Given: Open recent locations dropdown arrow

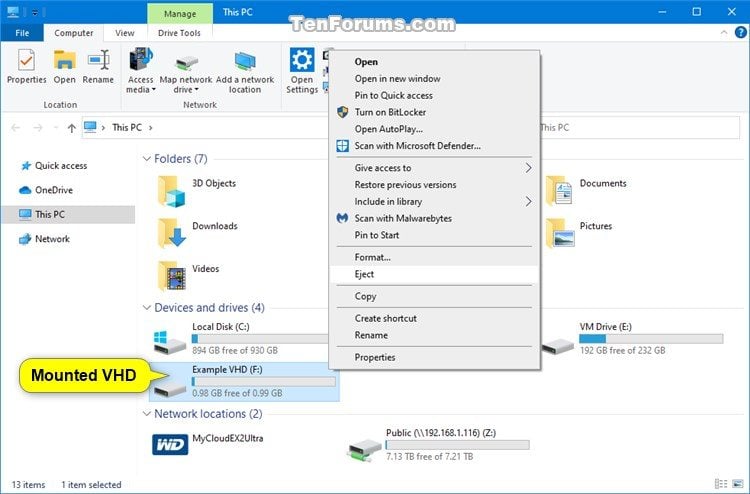Looking at the screenshot, I should click(55, 128).
